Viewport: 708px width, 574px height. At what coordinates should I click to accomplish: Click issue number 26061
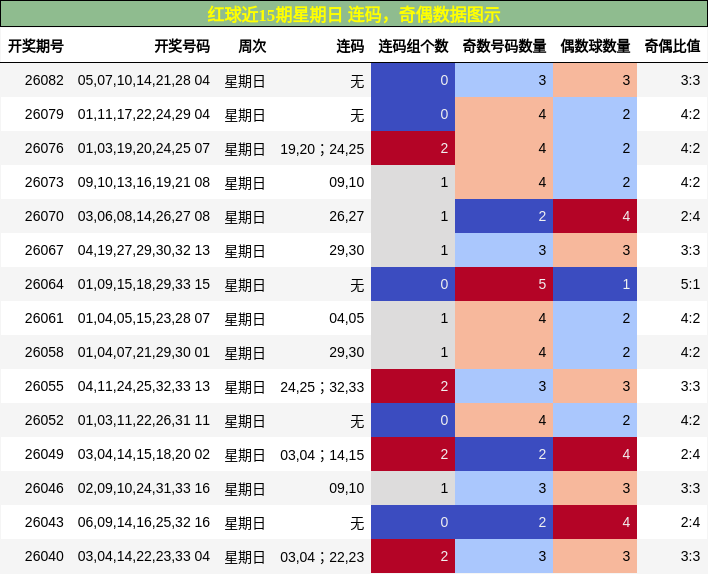tap(44, 318)
